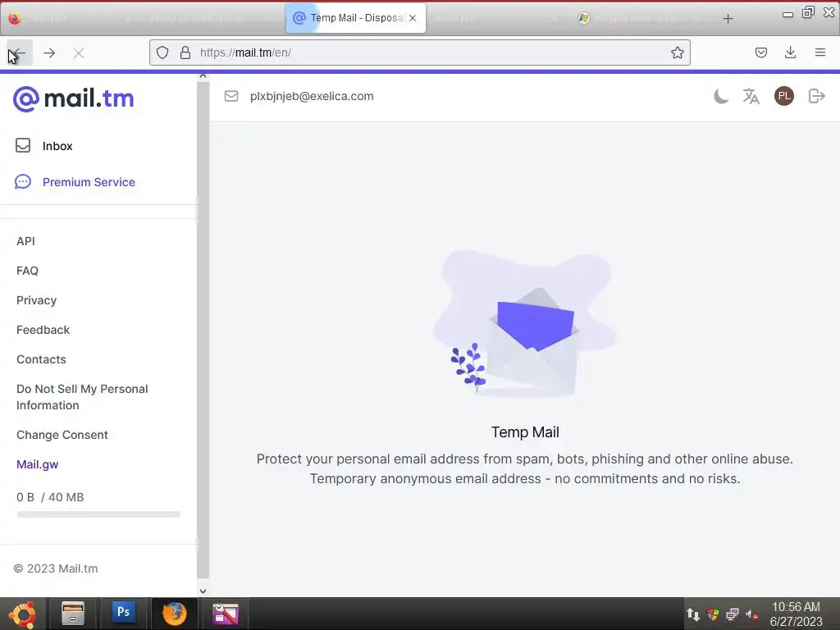Click the sidebar scroll up arrow
This screenshot has height=630, width=840.
203,76
